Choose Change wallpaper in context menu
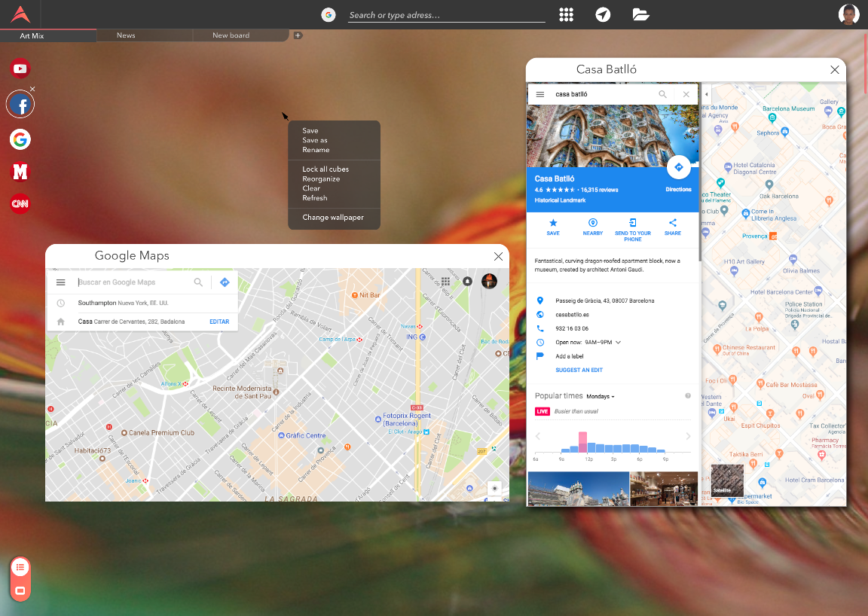Image resolution: width=868 pixels, height=616 pixels. pyautogui.click(x=333, y=218)
